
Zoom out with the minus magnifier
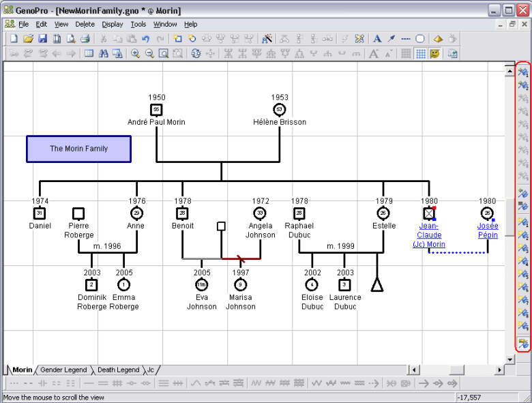pyautogui.click(x=149, y=53)
